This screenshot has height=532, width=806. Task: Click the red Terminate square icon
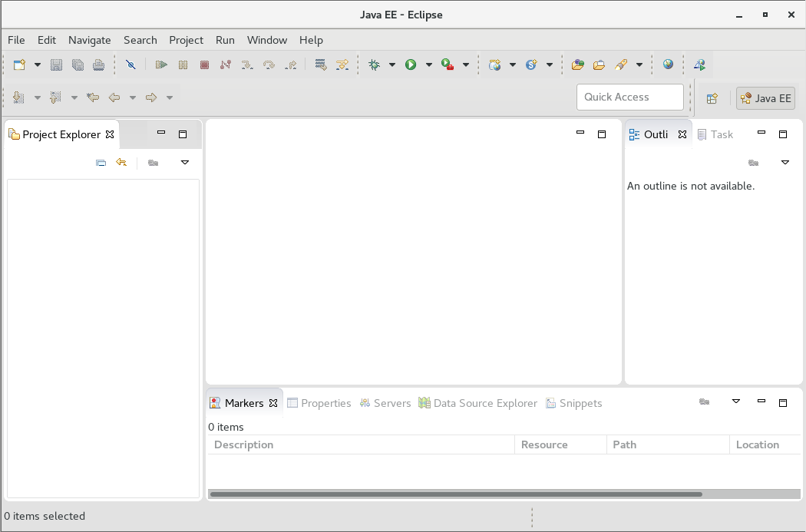point(205,64)
